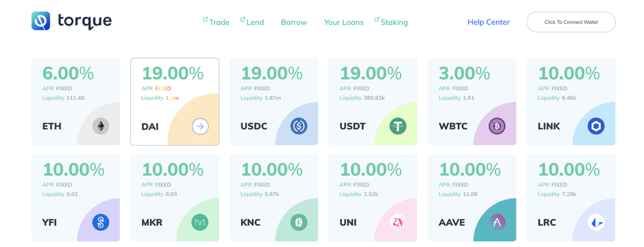
Task: Click the arrow icon on DAI card
Action: point(200,126)
